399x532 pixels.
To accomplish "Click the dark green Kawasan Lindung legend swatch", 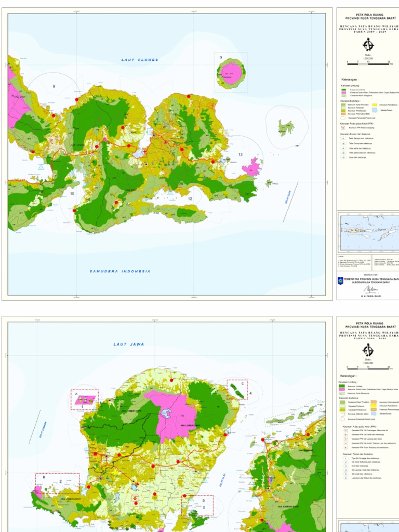I will click(x=342, y=386).
